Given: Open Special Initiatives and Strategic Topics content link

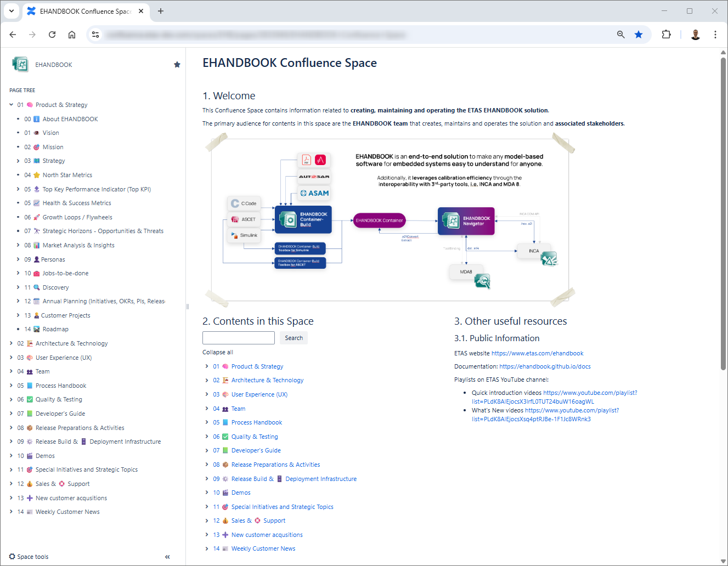Looking at the screenshot, I should [283, 507].
